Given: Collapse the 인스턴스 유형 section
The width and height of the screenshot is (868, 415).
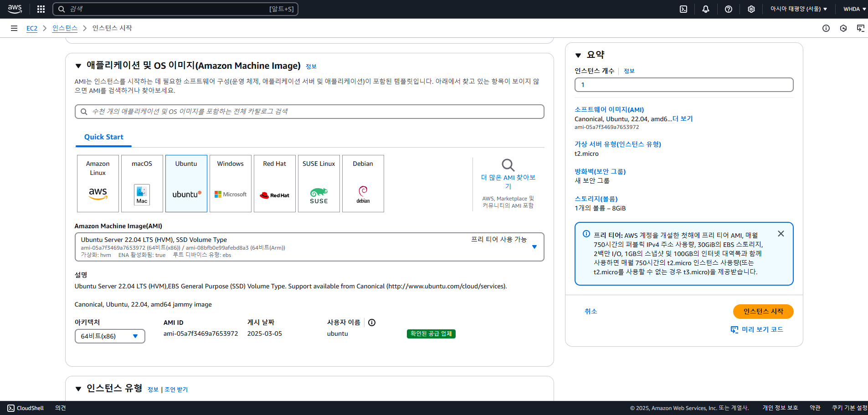Looking at the screenshot, I should tap(78, 389).
